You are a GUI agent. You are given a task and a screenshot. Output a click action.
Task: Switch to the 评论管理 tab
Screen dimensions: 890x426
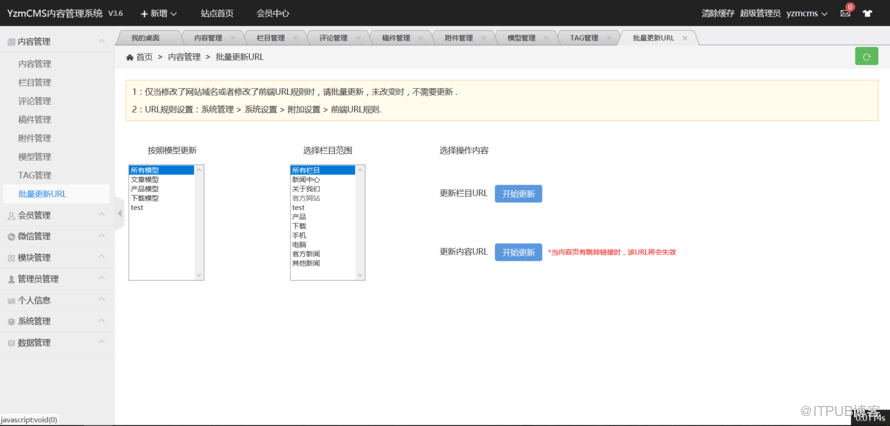pos(333,38)
